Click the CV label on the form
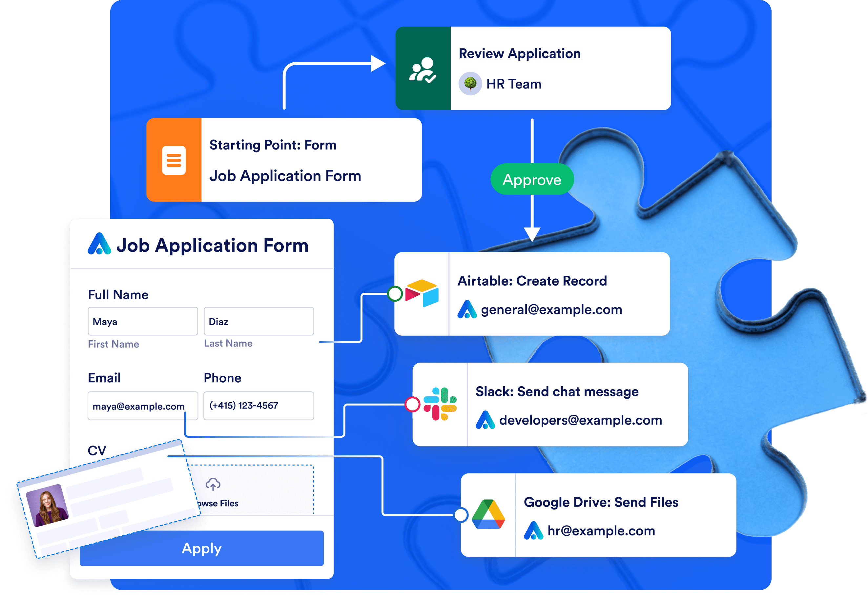 coord(97,450)
